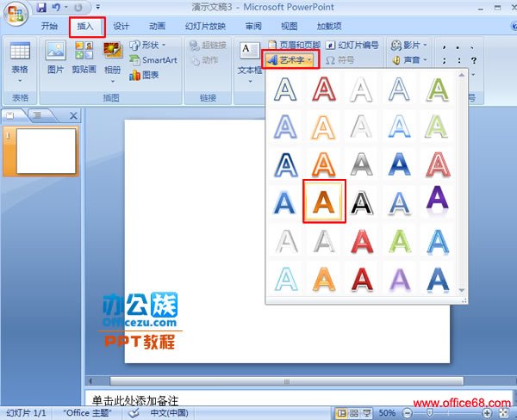The width and height of the screenshot is (517, 420).
Task: Zoom in with the plus button
Action: [487, 413]
